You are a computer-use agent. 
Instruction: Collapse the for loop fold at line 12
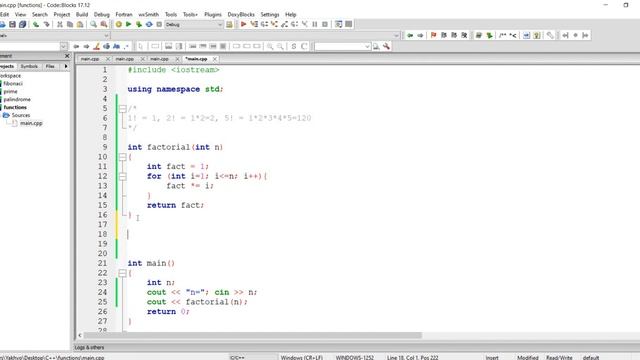click(x=122, y=176)
